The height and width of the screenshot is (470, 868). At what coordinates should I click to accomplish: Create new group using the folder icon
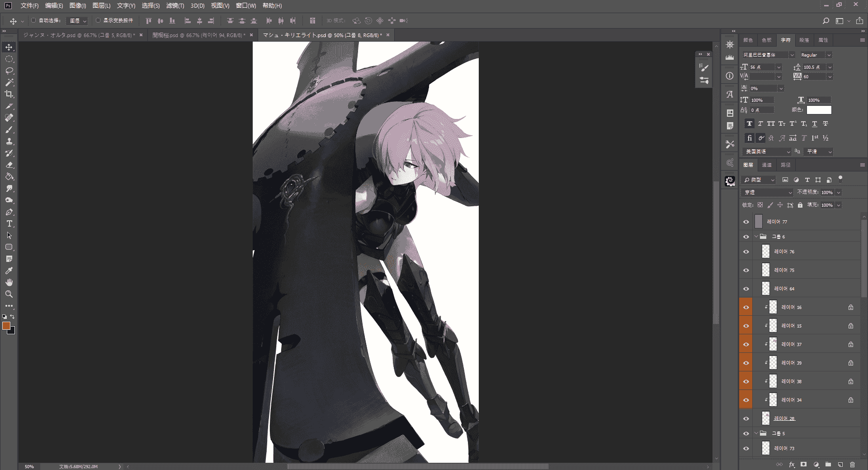pos(828,465)
